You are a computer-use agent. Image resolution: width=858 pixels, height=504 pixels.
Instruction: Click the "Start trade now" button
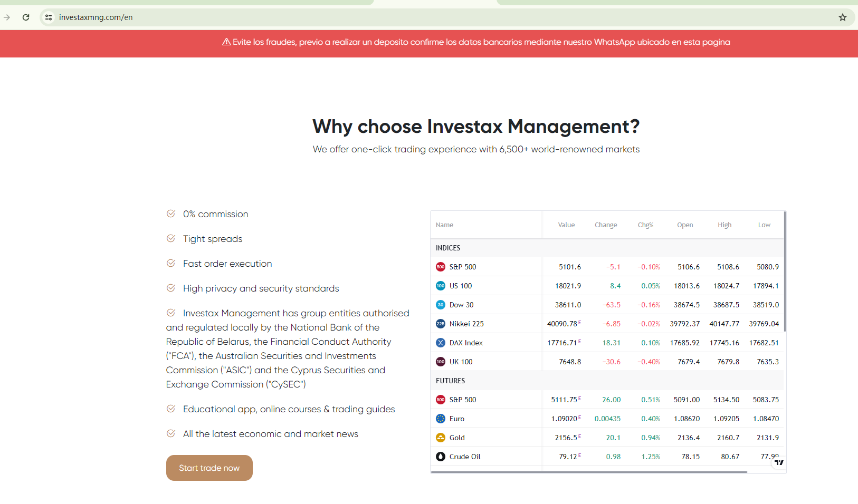209,468
